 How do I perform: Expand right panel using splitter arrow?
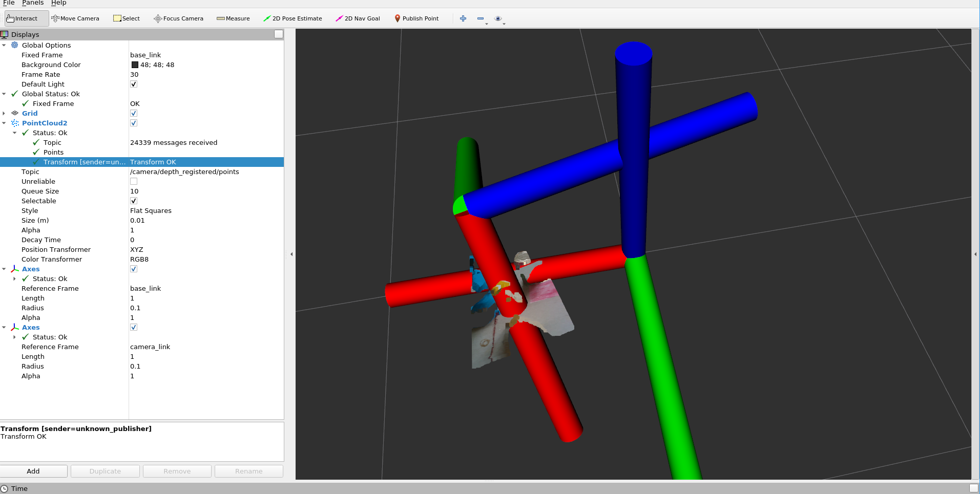(975, 254)
